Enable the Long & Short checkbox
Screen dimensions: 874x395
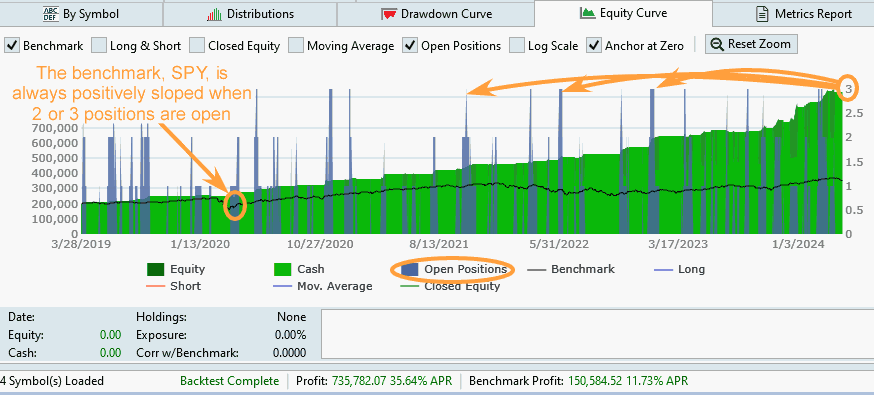[99, 45]
